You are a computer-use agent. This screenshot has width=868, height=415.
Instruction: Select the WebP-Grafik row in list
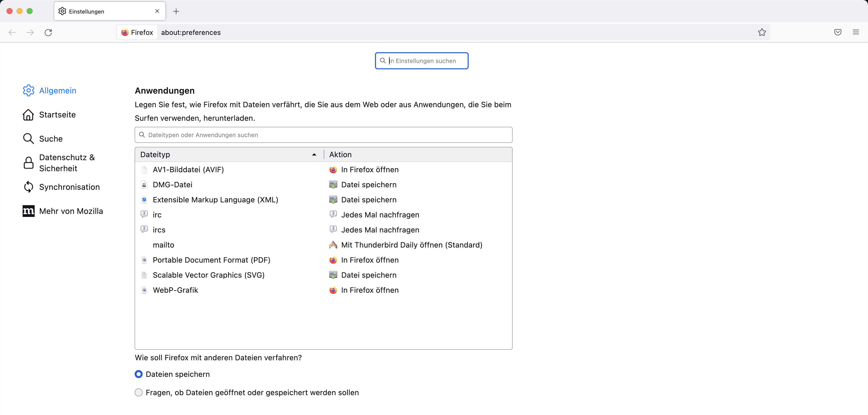(x=175, y=290)
